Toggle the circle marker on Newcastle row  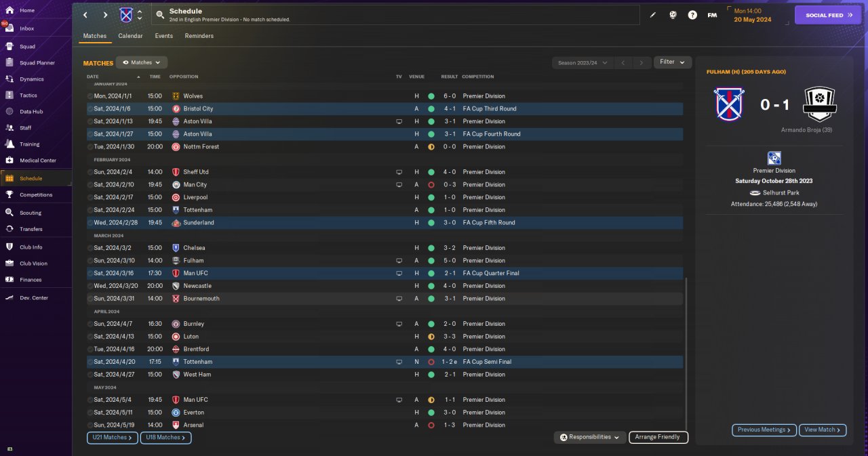pos(90,286)
